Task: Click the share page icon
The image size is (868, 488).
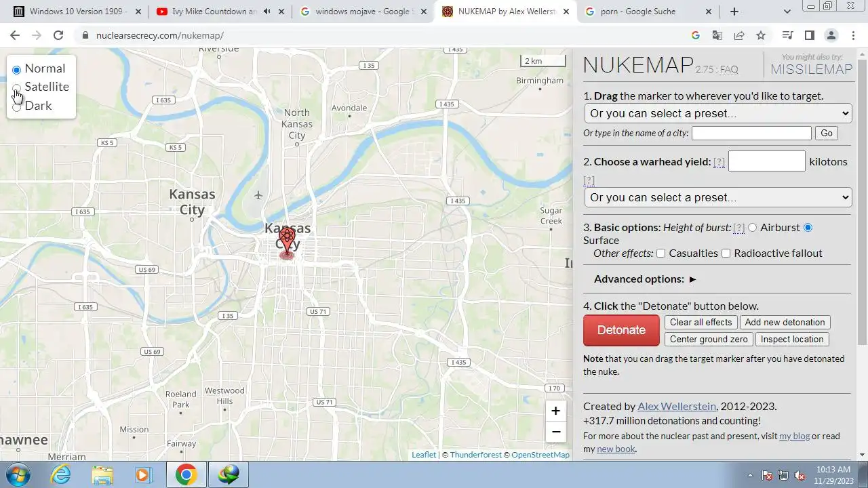Action: [x=739, y=35]
